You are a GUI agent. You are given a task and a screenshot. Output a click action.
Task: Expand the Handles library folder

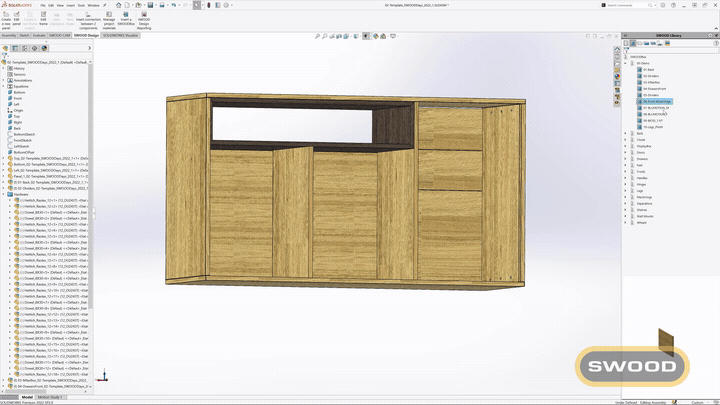point(625,178)
